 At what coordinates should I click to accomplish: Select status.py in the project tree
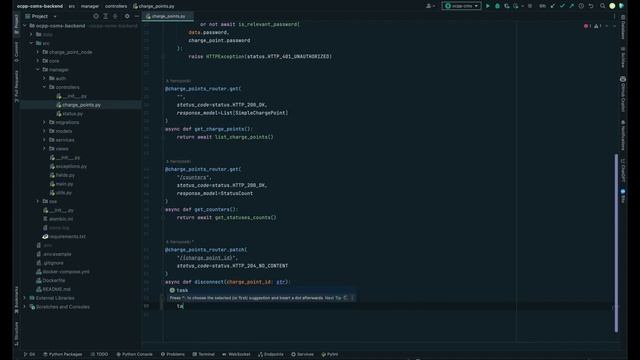[x=73, y=113]
